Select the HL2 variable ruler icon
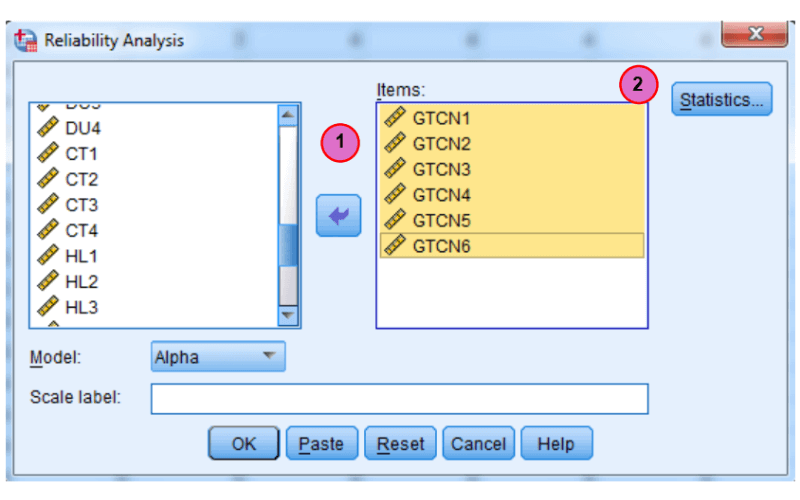Viewport: 800px width, 500px height. pos(47,281)
